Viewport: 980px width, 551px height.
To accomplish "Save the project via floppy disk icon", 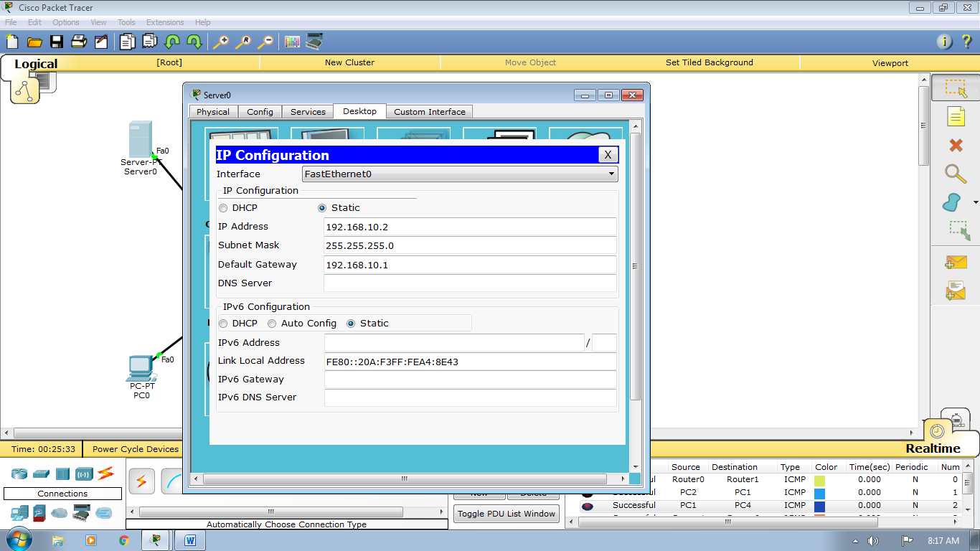I will coord(56,42).
